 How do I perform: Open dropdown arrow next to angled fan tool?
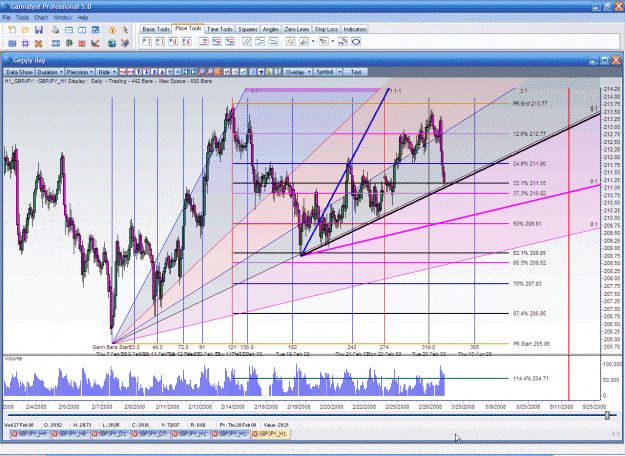pyautogui.click(x=313, y=41)
